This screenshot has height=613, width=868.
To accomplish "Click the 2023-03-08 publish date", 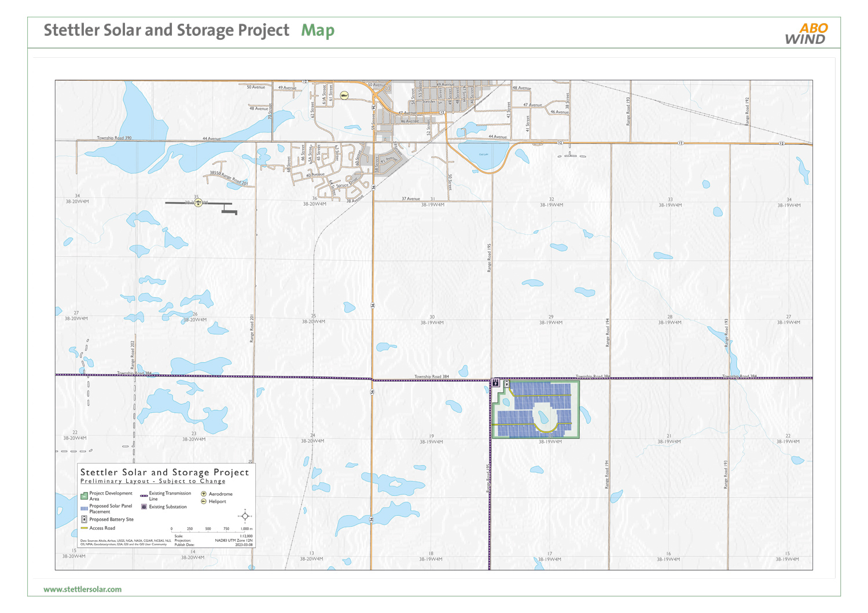I will tap(244, 545).
